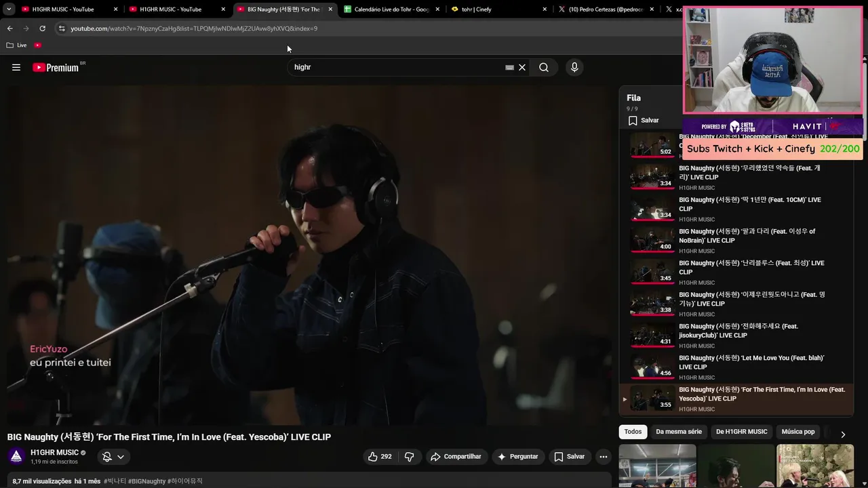
Task: Click the browser back arrow
Action: point(9,28)
